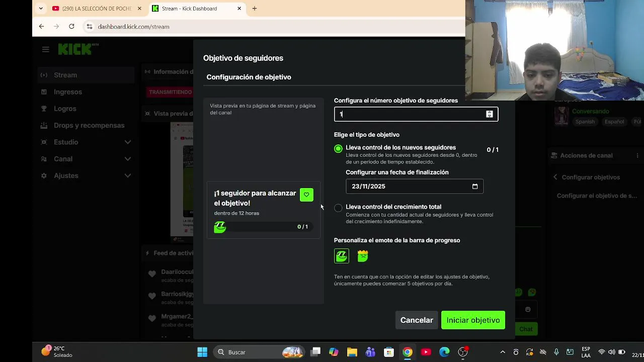Viewport: 644px width, 362px height.
Task: Click the 23/11/2025 end date field
Action: pyautogui.click(x=415, y=187)
